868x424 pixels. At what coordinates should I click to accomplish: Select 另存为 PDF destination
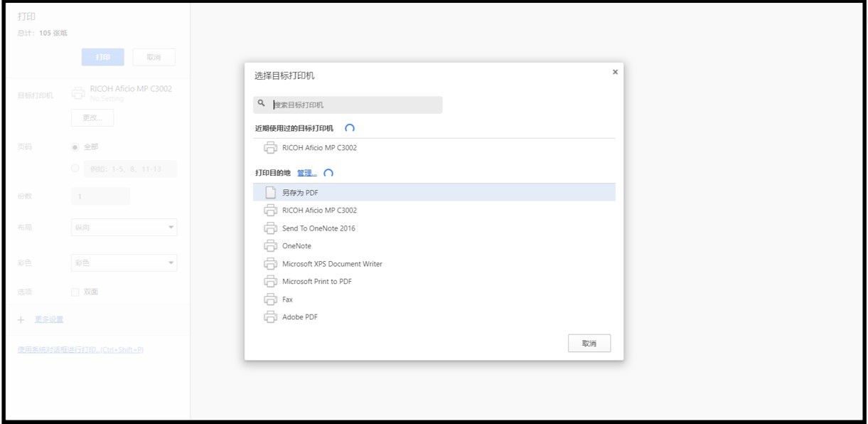434,192
